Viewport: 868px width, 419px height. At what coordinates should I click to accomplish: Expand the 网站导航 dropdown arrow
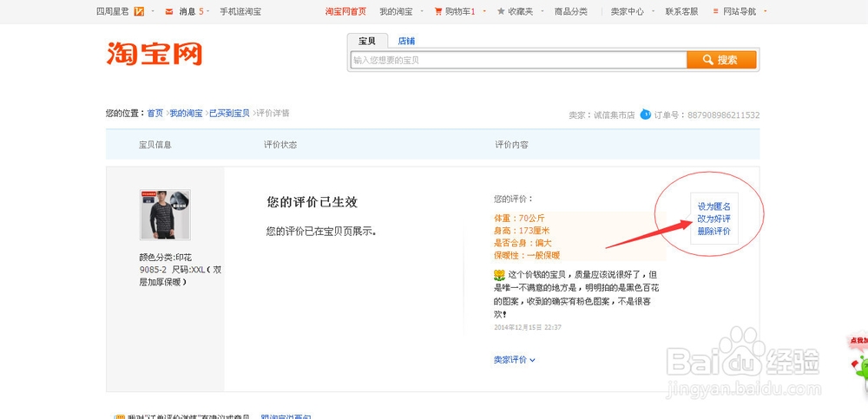765,11
